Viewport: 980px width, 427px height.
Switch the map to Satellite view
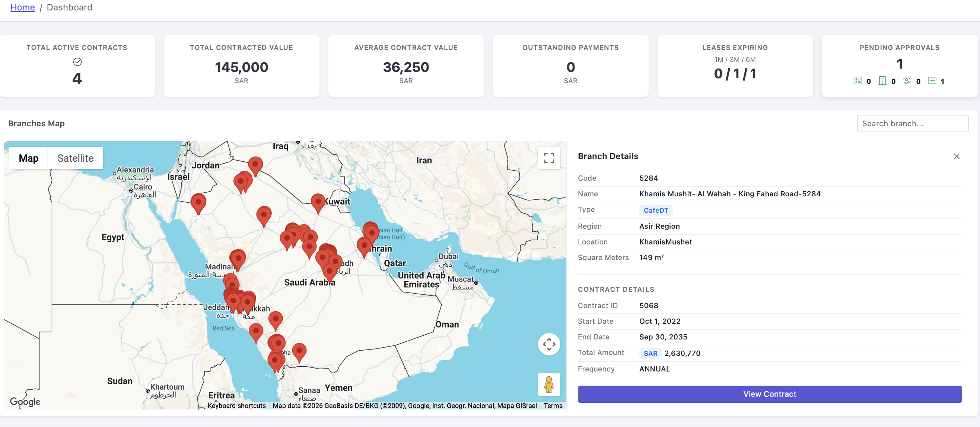coord(75,158)
